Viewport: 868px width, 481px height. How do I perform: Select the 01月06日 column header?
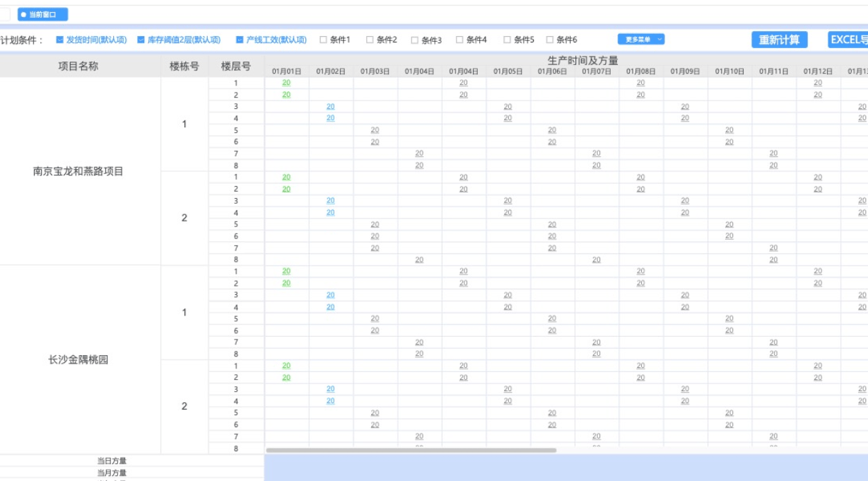pos(553,71)
